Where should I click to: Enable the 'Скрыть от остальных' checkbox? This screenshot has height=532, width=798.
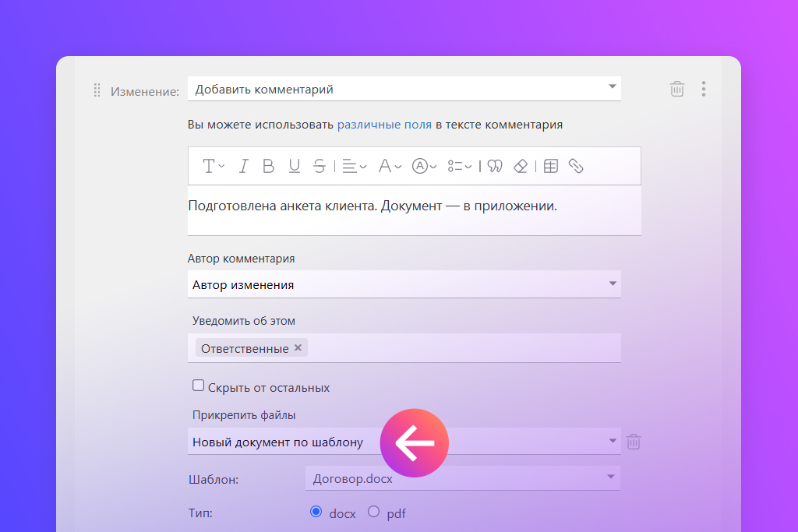coord(199,386)
